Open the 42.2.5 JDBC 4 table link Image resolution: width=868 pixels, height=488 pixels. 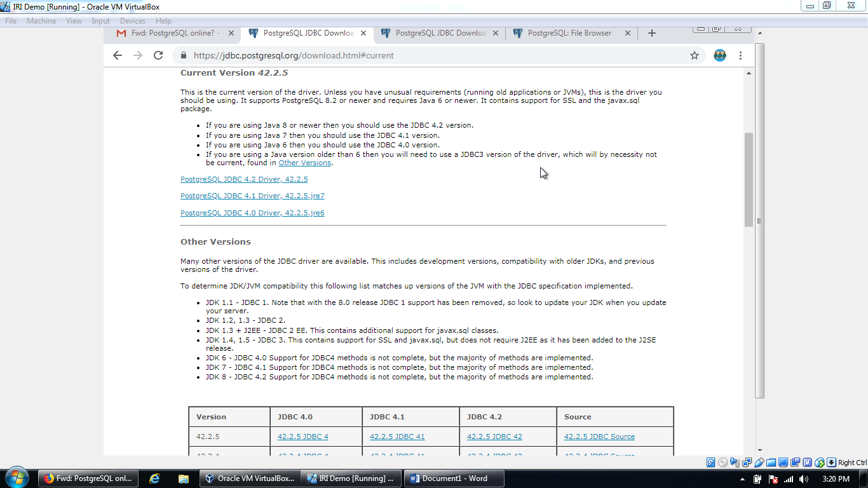(303, 437)
